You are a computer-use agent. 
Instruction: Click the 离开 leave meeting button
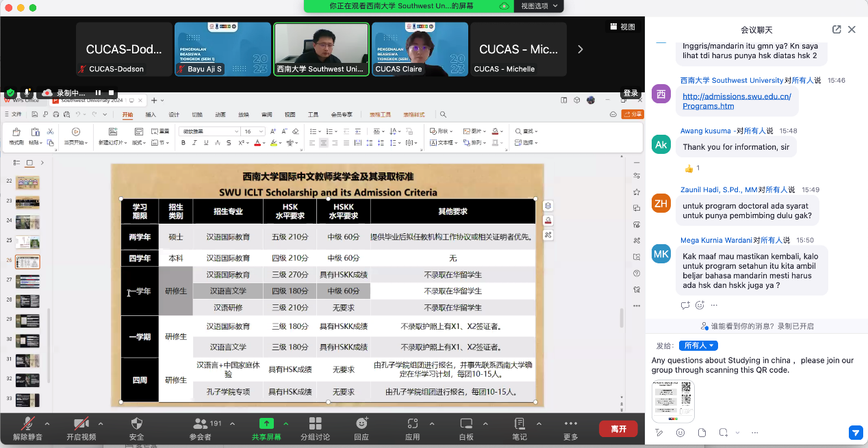point(618,429)
